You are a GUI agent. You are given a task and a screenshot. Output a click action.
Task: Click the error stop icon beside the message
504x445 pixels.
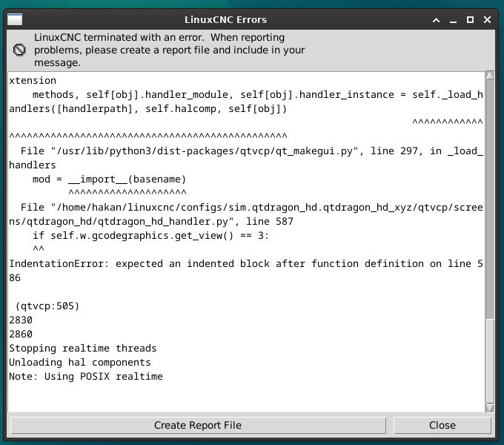click(x=19, y=50)
